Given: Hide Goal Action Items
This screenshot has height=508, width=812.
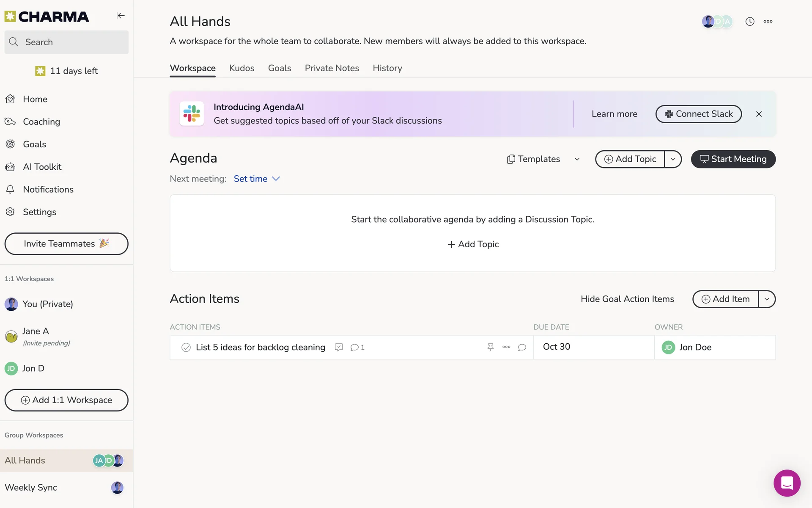Looking at the screenshot, I should pos(627,299).
